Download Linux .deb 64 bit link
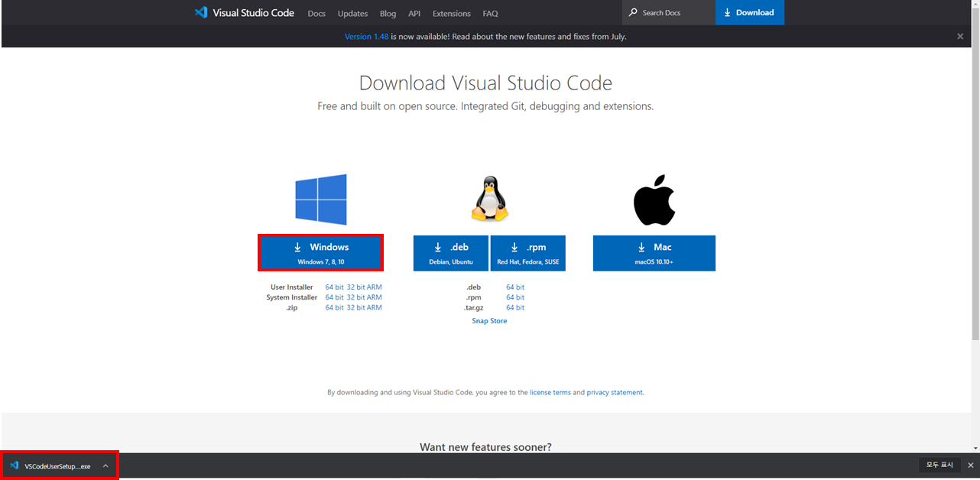This screenshot has width=980, height=480. tap(515, 287)
